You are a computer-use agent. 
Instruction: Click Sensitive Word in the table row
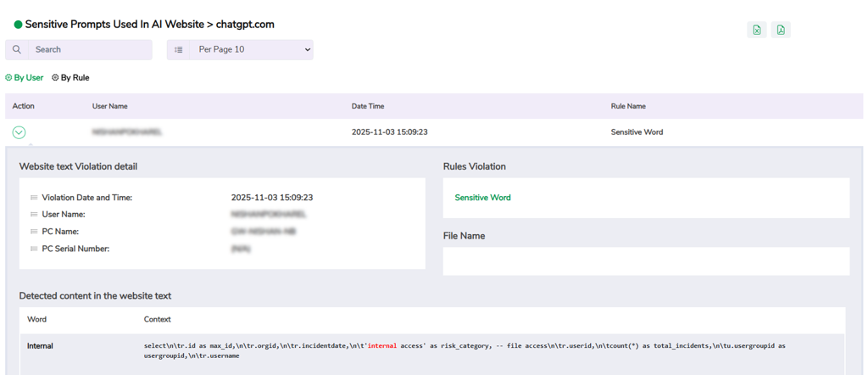[637, 132]
